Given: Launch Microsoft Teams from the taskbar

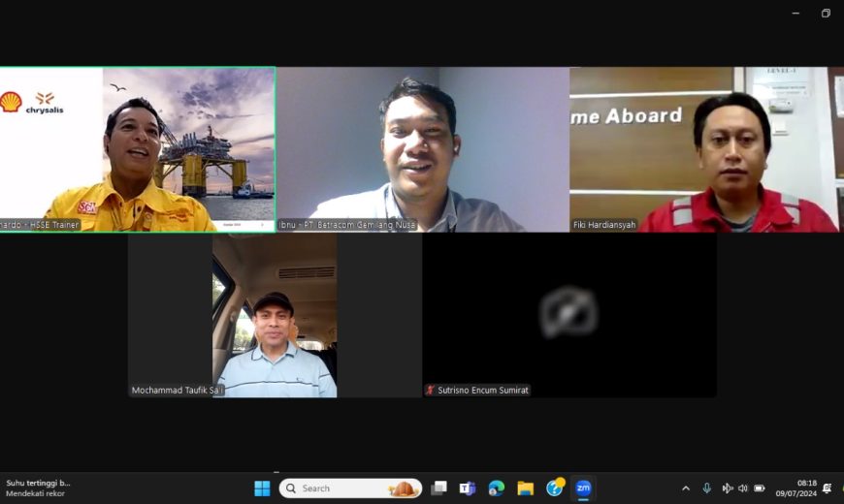Looking at the screenshot, I should click(x=468, y=488).
